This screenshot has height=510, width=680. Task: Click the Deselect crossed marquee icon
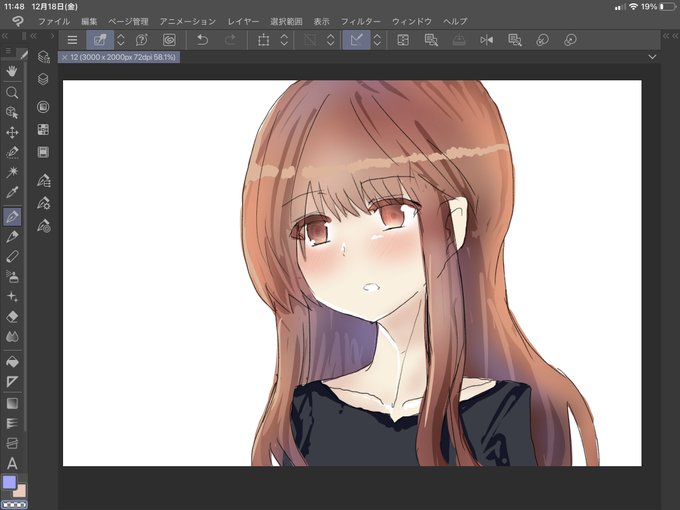coord(310,40)
